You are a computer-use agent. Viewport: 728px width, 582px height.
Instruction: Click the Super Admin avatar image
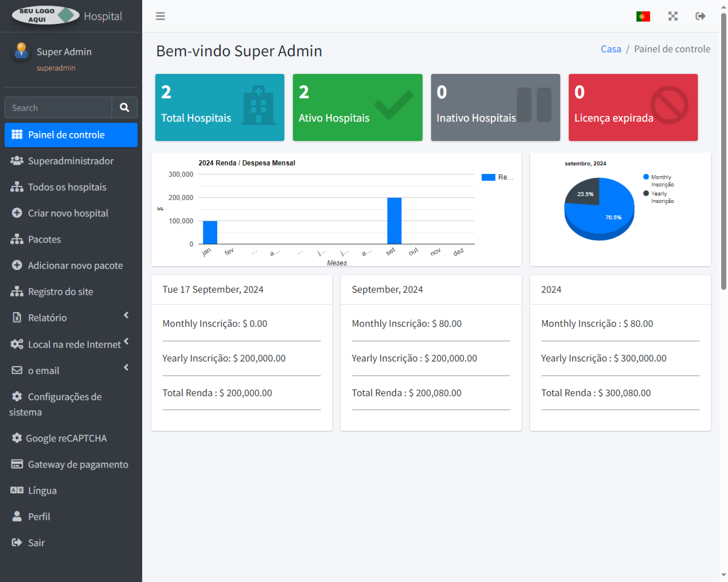point(21,51)
